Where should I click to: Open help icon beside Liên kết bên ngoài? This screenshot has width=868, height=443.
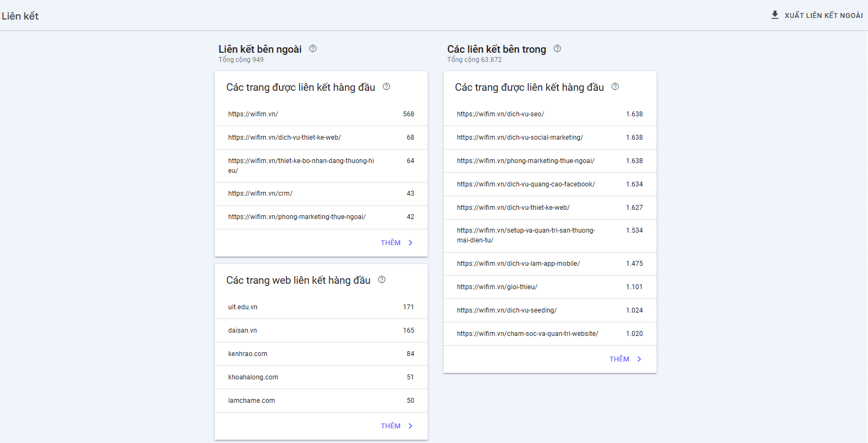point(313,48)
